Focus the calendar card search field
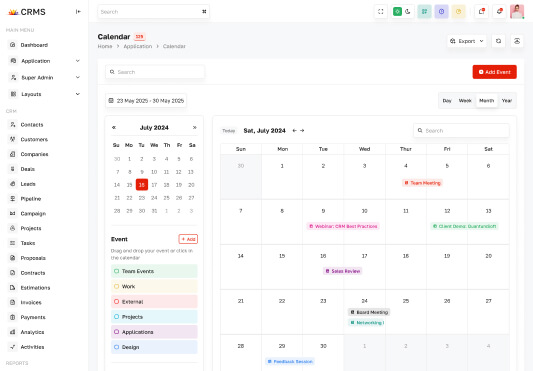Viewport: 533px width, 371px height. [x=155, y=72]
